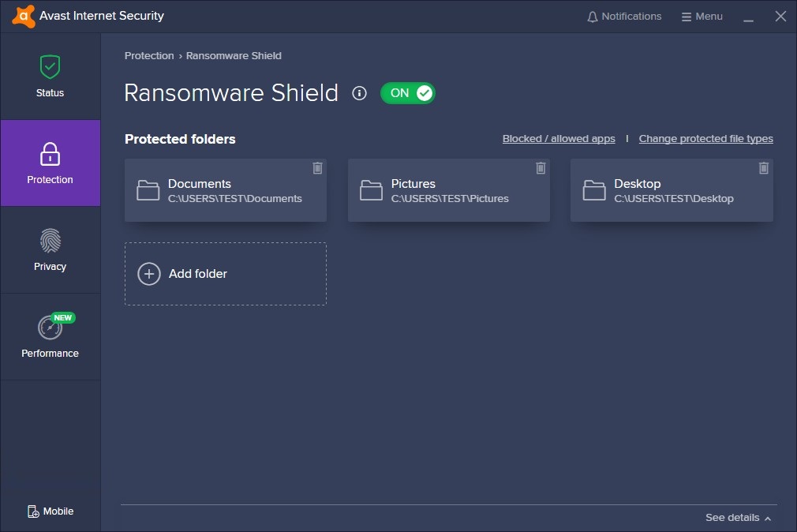Image resolution: width=797 pixels, height=532 pixels.
Task: Click the Mobile phone icon
Action: [x=33, y=511]
